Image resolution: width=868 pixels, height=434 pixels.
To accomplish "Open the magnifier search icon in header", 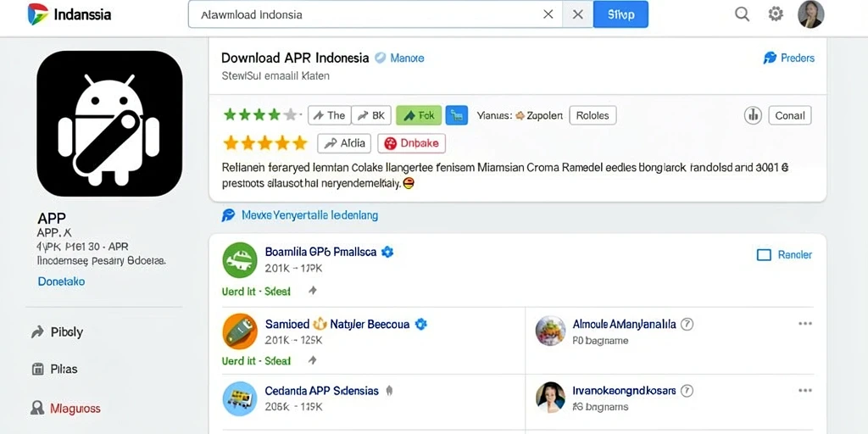I will click(742, 14).
